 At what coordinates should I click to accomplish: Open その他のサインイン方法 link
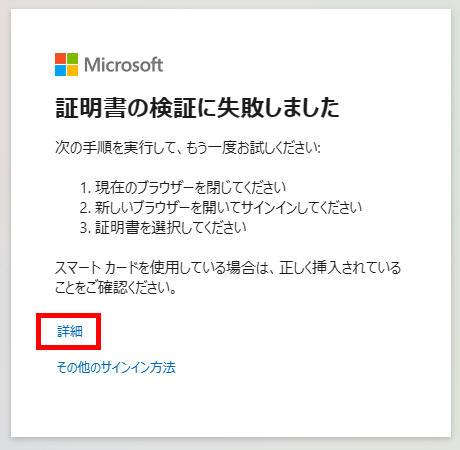pos(116,367)
